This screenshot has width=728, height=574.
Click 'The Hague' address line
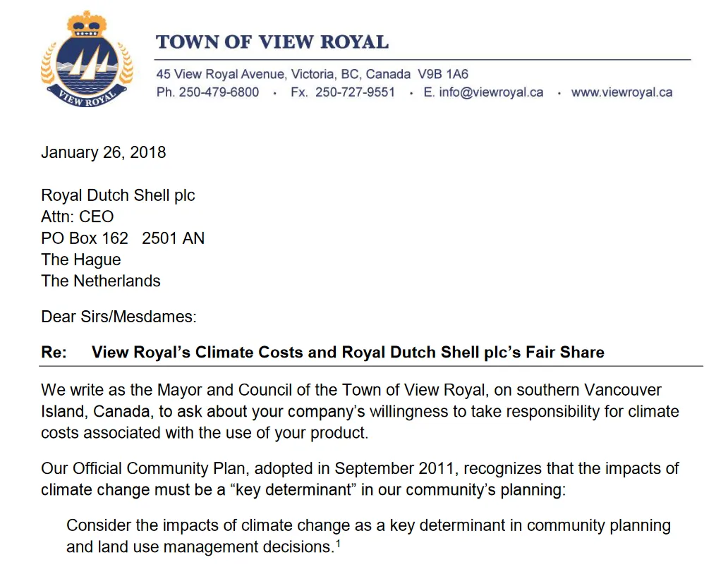point(81,260)
